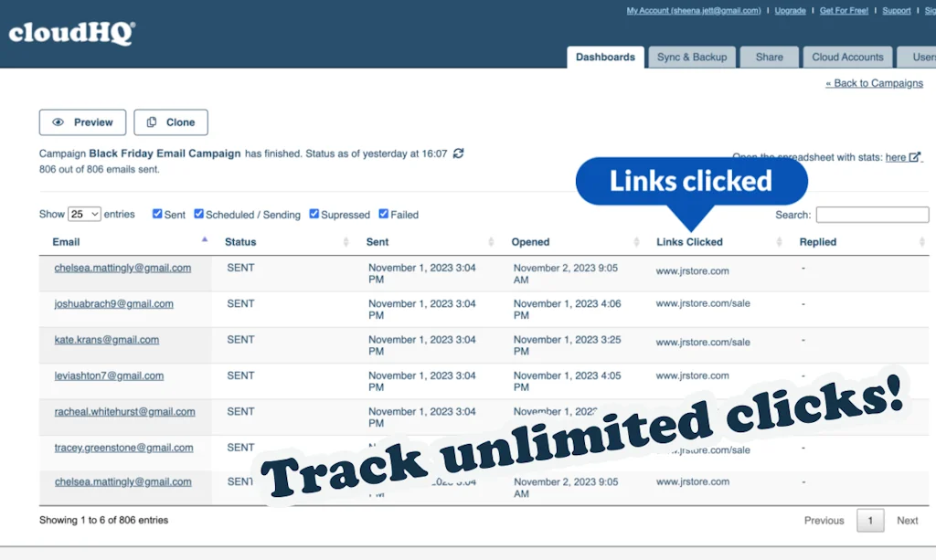Image resolution: width=936 pixels, height=560 pixels.
Task: Open the Show entries dropdown set to 25
Action: [83, 214]
